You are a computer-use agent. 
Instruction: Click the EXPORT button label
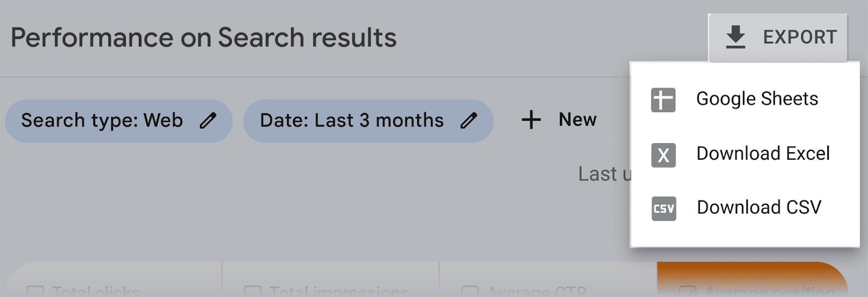(x=800, y=37)
